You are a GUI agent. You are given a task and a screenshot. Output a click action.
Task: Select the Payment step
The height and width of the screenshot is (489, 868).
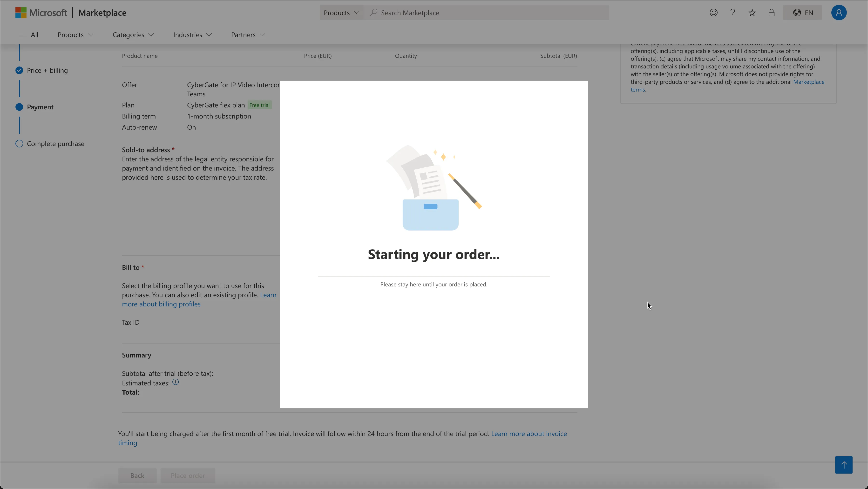pos(34,107)
